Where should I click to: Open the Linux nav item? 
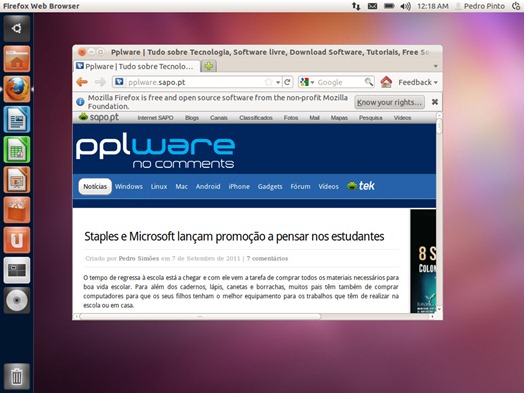pos(159,186)
